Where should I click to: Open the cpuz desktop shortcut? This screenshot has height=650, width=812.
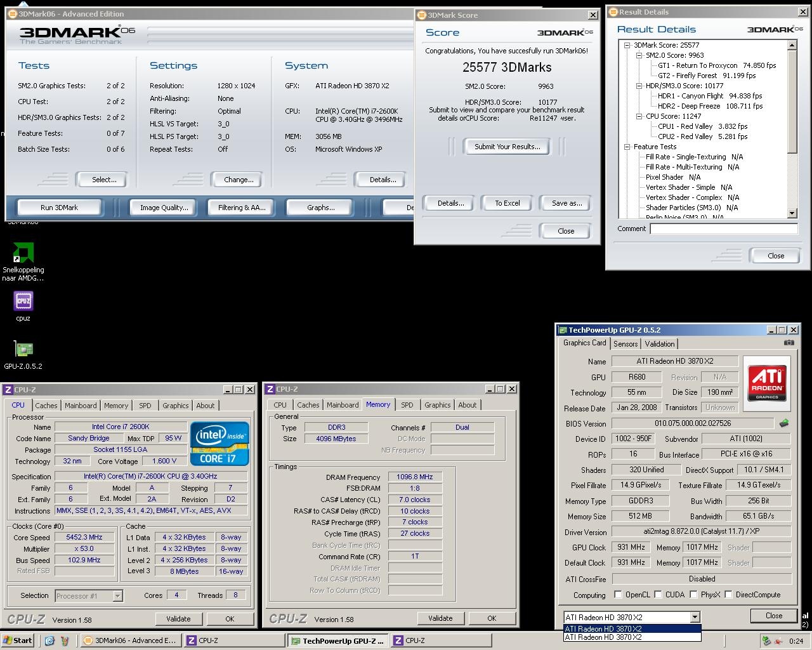[x=23, y=301]
